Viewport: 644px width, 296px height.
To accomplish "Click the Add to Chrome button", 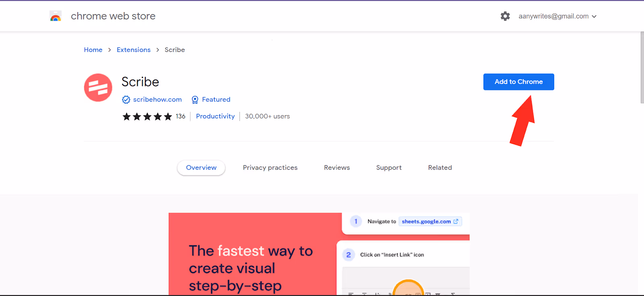I will click(518, 82).
